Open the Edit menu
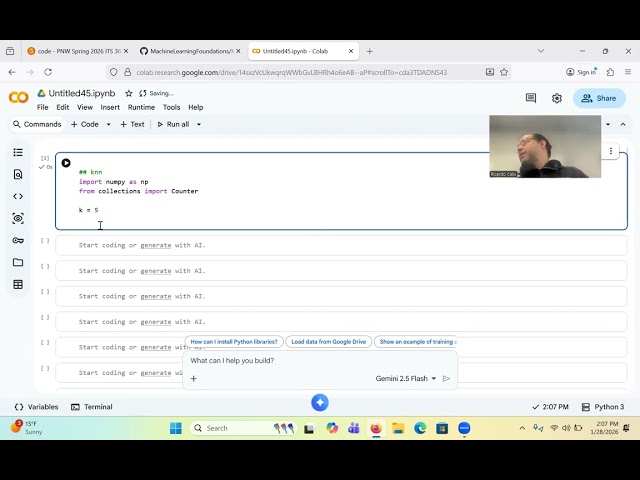 (x=62, y=107)
